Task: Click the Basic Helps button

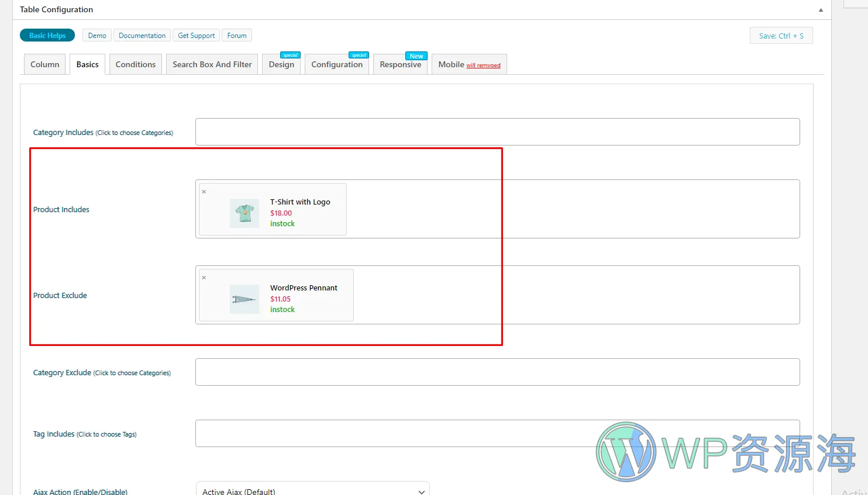Action: 47,36
